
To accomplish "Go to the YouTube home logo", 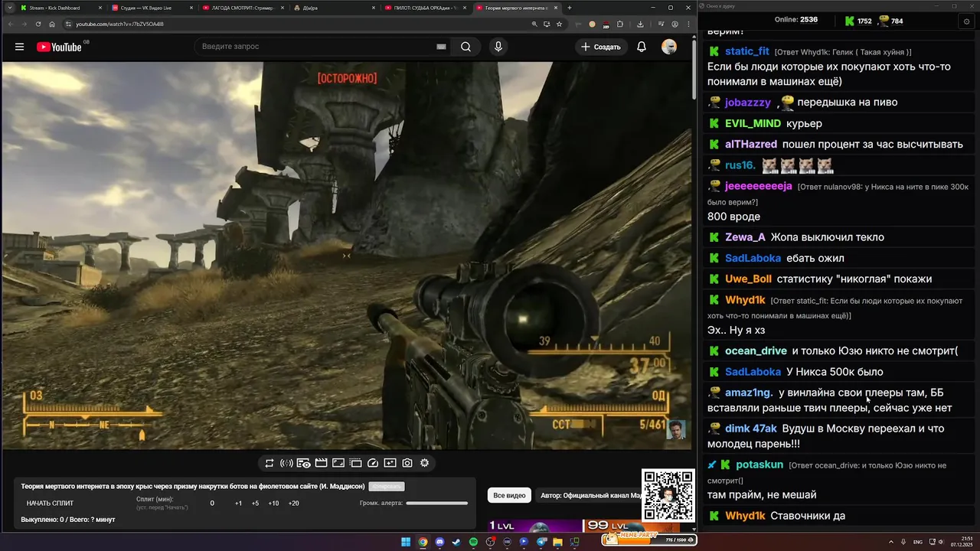I will click(x=59, y=47).
